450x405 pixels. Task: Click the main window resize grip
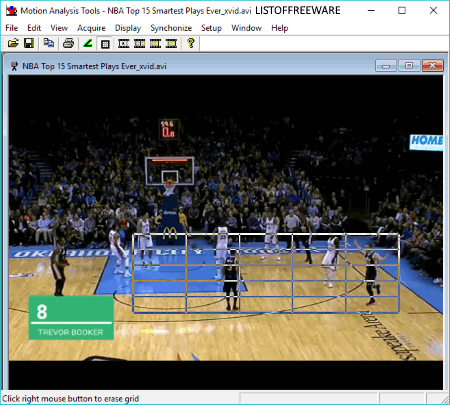445,400
